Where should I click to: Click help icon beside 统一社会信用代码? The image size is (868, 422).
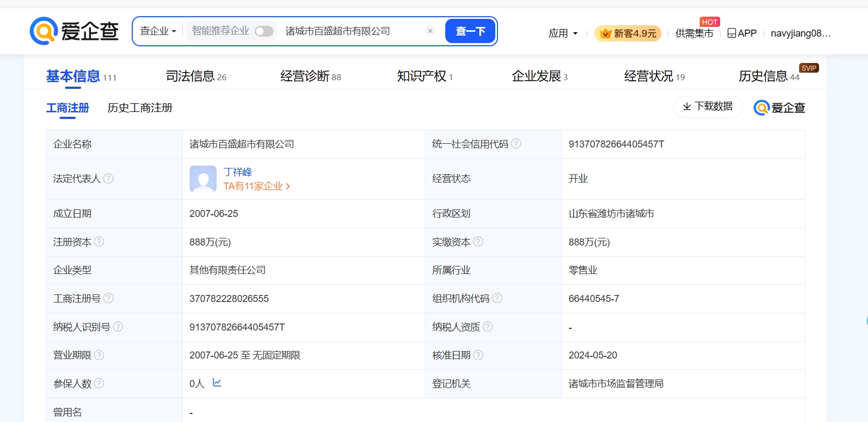(516, 144)
